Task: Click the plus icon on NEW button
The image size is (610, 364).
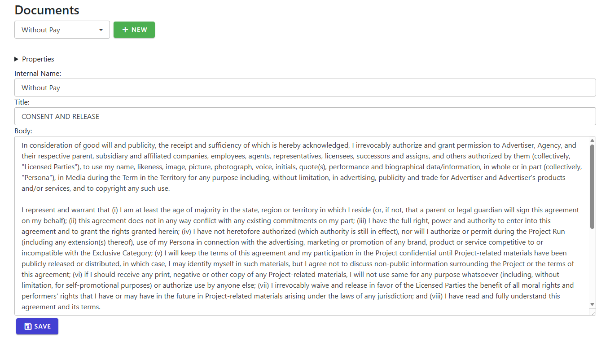Action: click(x=125, y=30)
